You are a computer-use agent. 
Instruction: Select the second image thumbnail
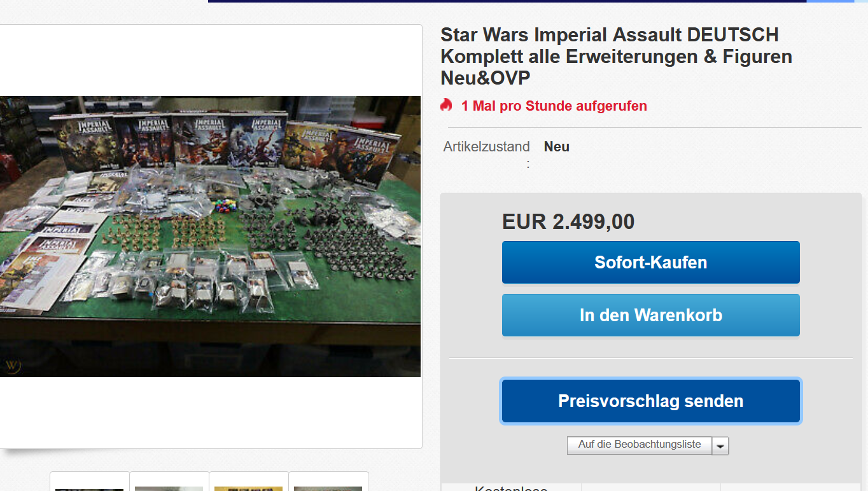169,481
